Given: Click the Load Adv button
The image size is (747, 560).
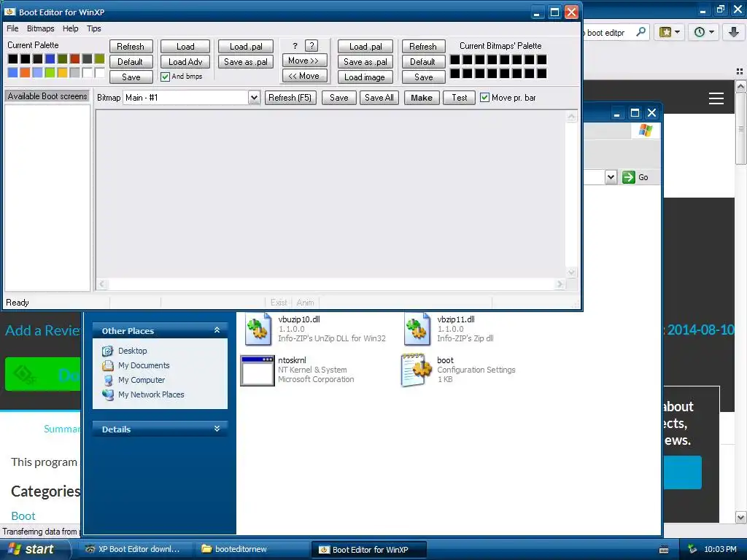Looking at the screenshot, I should point(185,61).
